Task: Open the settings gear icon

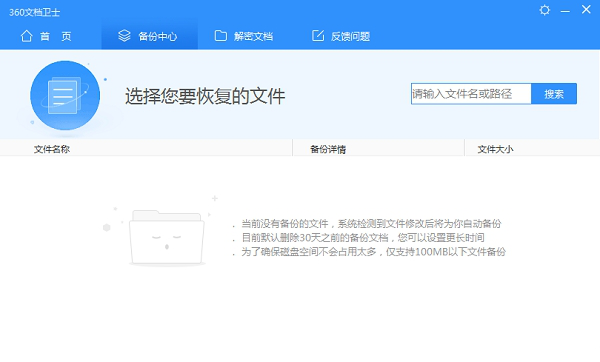Action: tap(545, 10)
